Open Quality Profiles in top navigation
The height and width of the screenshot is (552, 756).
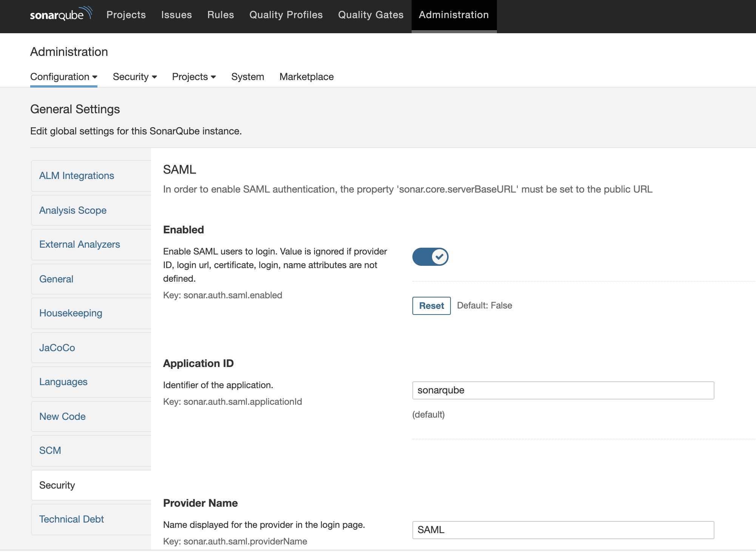pos(286,15)
